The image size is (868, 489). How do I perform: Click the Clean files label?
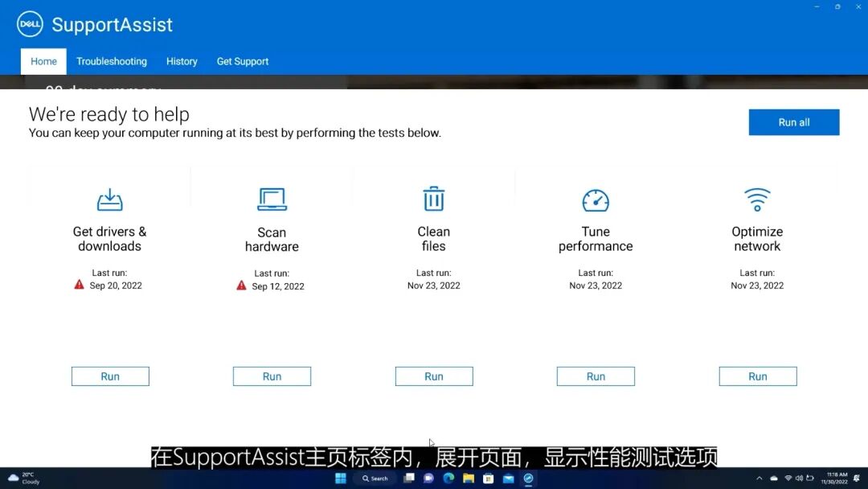(433, 239)
